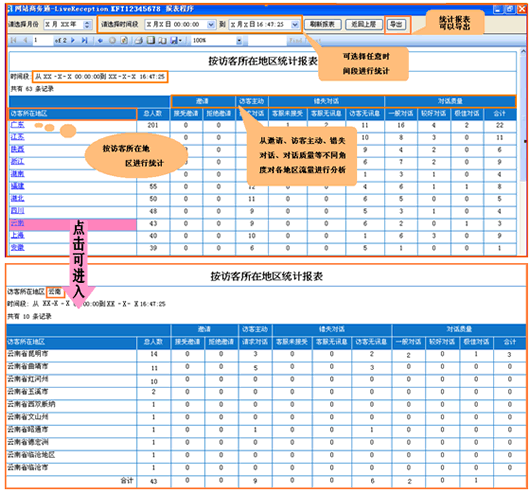Click 云南省昭通市 row label

28,429
